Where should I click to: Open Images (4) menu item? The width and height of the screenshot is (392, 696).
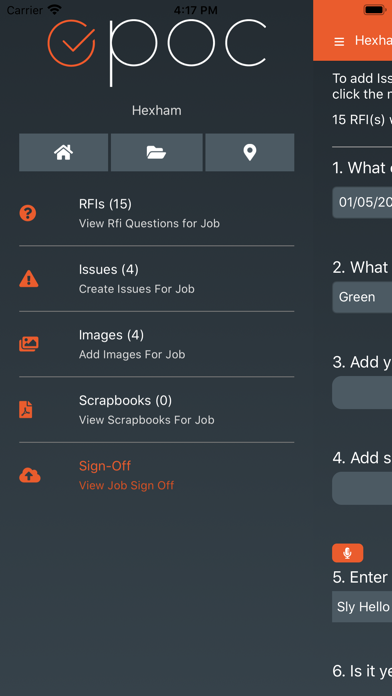click(x=156, y=344)
